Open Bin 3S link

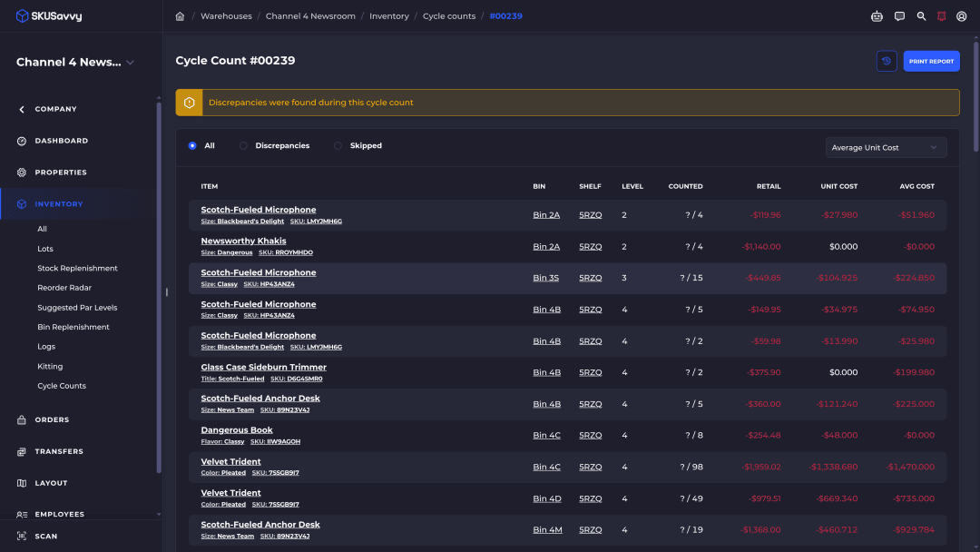tap(545, 278)
